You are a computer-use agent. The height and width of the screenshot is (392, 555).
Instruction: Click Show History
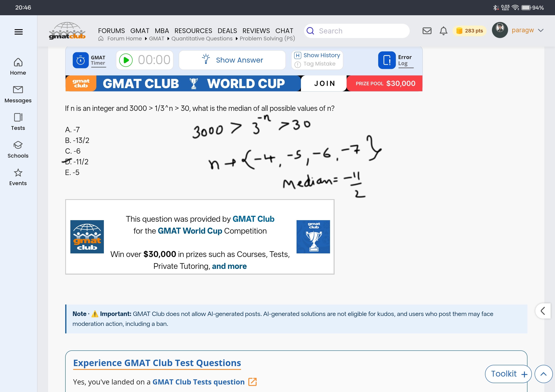click(x=317, y=55)
